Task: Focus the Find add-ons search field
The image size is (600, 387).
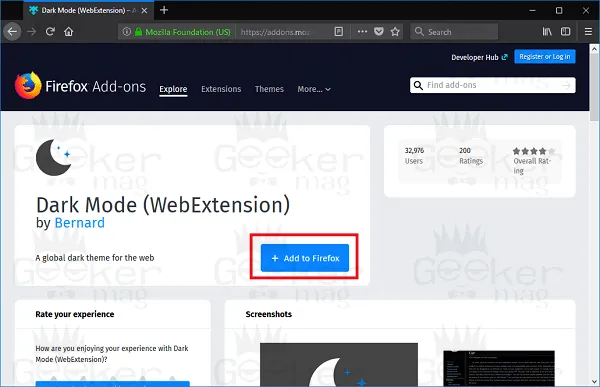Action: 492,85
